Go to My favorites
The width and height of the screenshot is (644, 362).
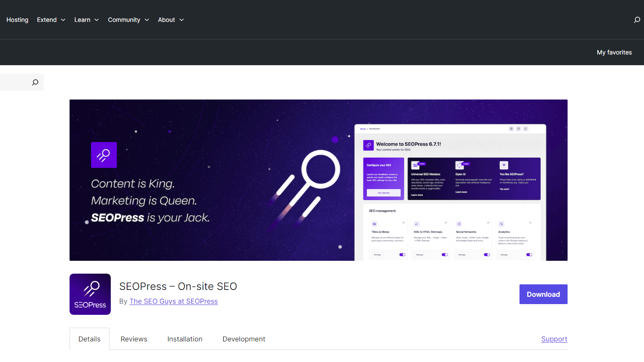pyautogui.click(x=614, y=52)
